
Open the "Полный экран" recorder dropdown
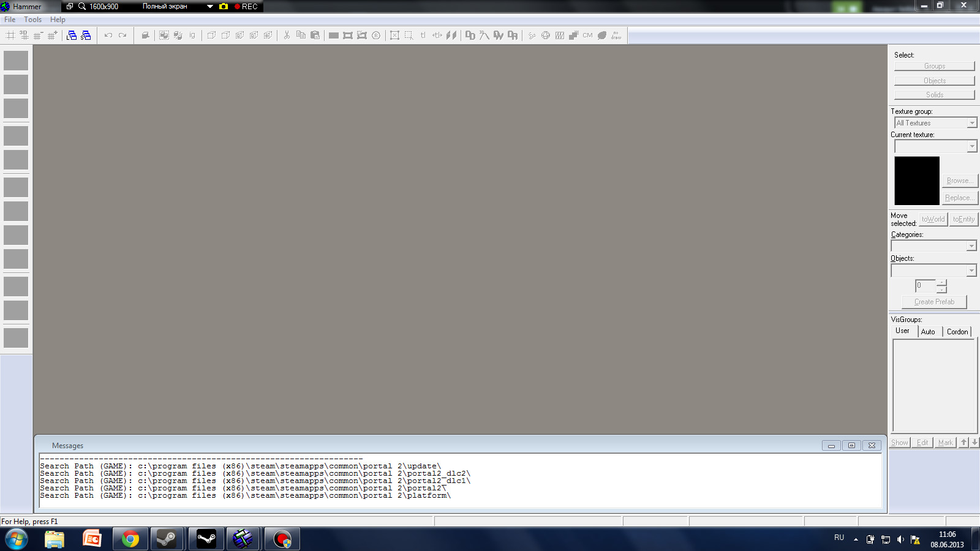click(x=210, y=7)
